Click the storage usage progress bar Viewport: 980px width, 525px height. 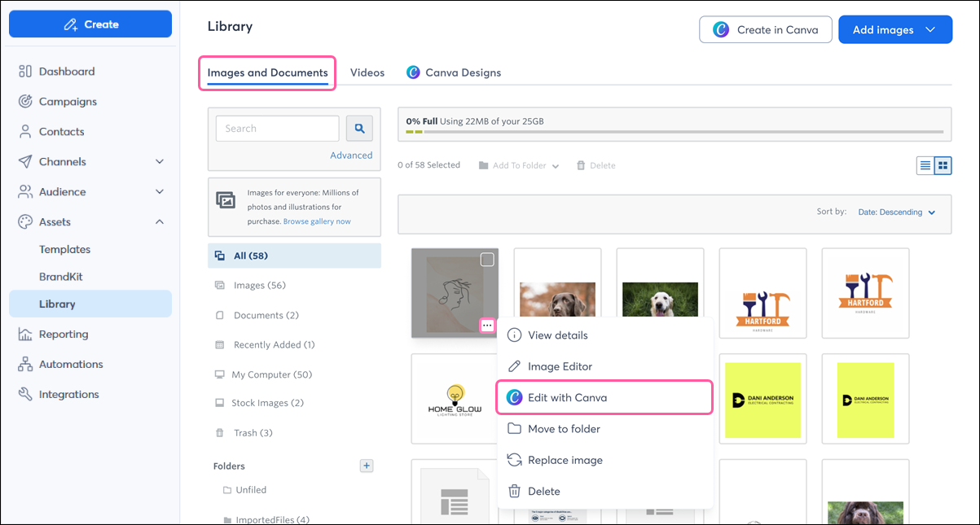click(x=675, y=132)
